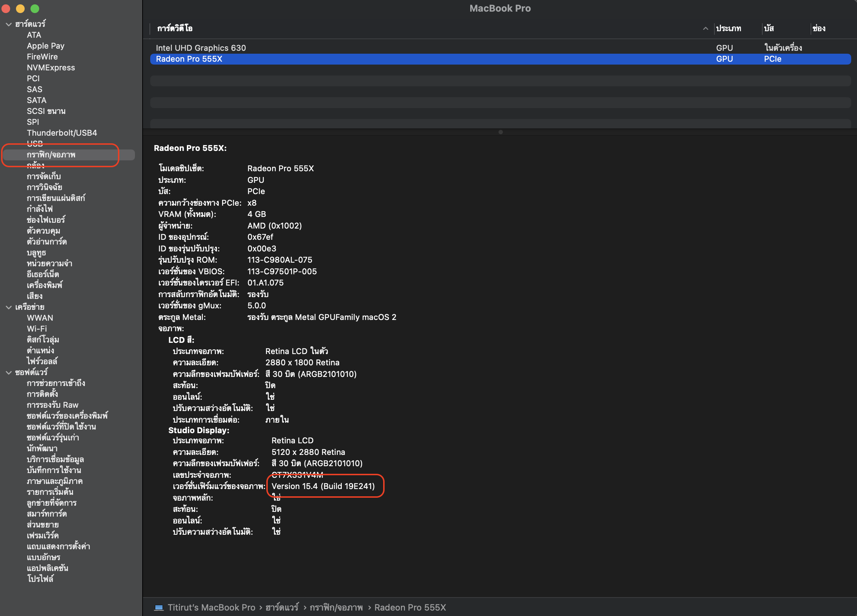Open แอปพลิเคชัน in software list
The width and height of the screenshot is (857, 616).
47,568
